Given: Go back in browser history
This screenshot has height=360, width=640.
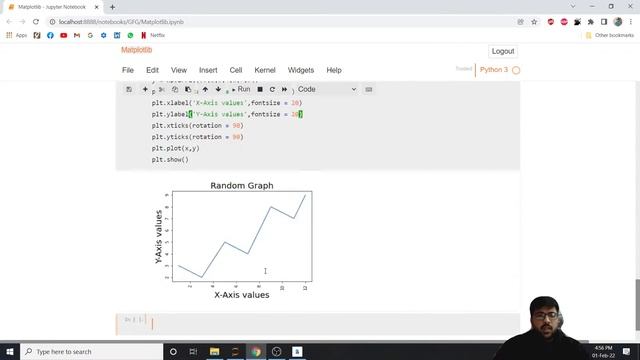Looking at the screenshot, I should coord(9,22).
